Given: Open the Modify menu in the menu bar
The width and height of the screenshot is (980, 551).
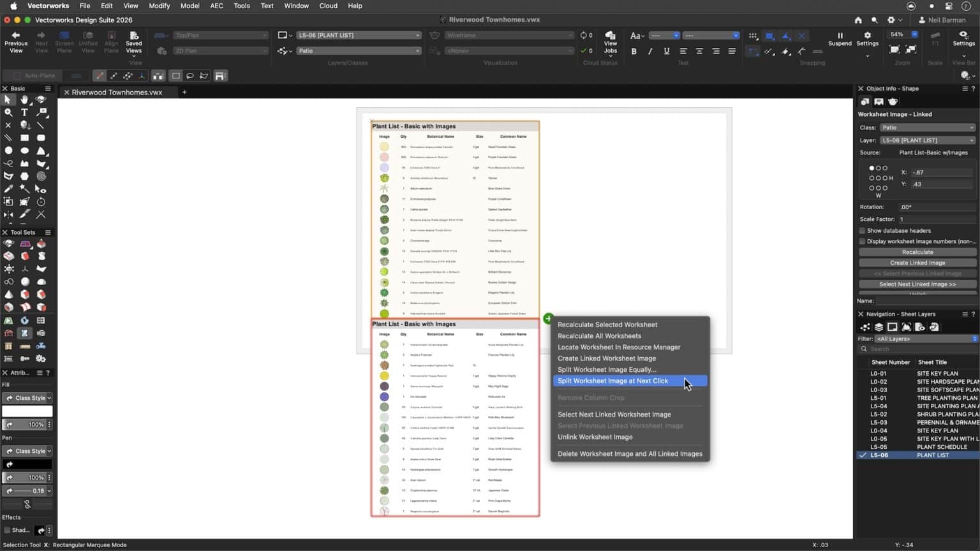Looking at the screenshot, I should [x=159, y=6].
